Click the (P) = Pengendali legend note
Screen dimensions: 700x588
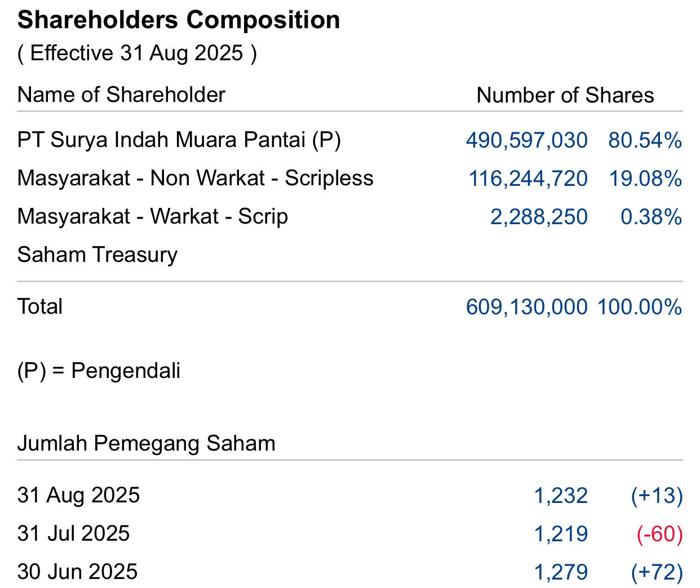(99, 371)
